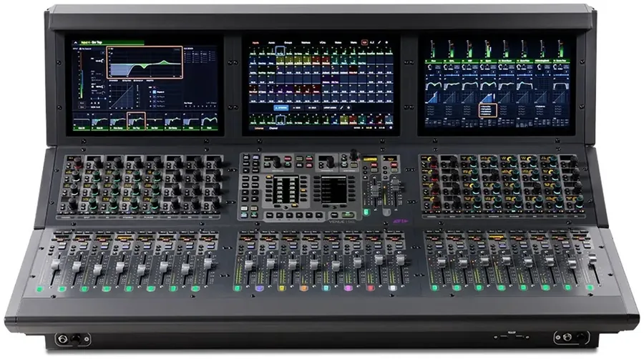Tap the highlighted blue button below the channel grid
This screenshot has height=359, width=644.
click(281, 108)
